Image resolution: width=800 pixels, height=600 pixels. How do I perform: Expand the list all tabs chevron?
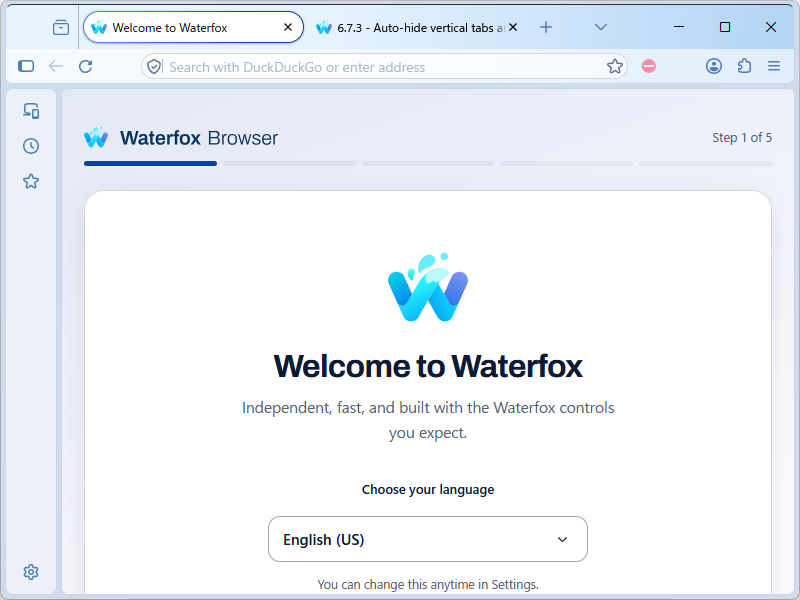point(601,27)
